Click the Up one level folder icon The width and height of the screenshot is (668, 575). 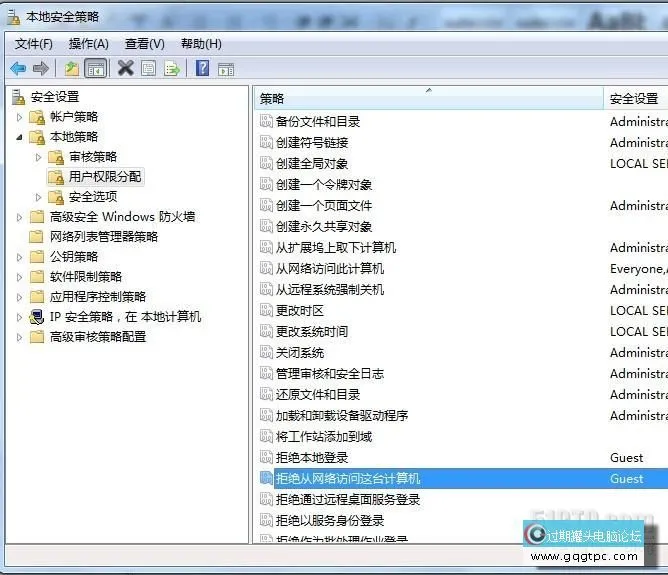(x=72, y=68)
